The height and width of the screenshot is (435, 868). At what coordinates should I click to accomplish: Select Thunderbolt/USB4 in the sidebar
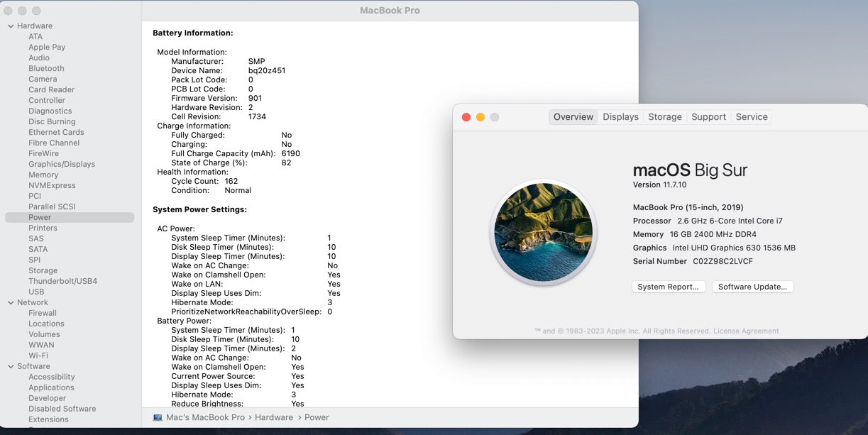(62, 281)
